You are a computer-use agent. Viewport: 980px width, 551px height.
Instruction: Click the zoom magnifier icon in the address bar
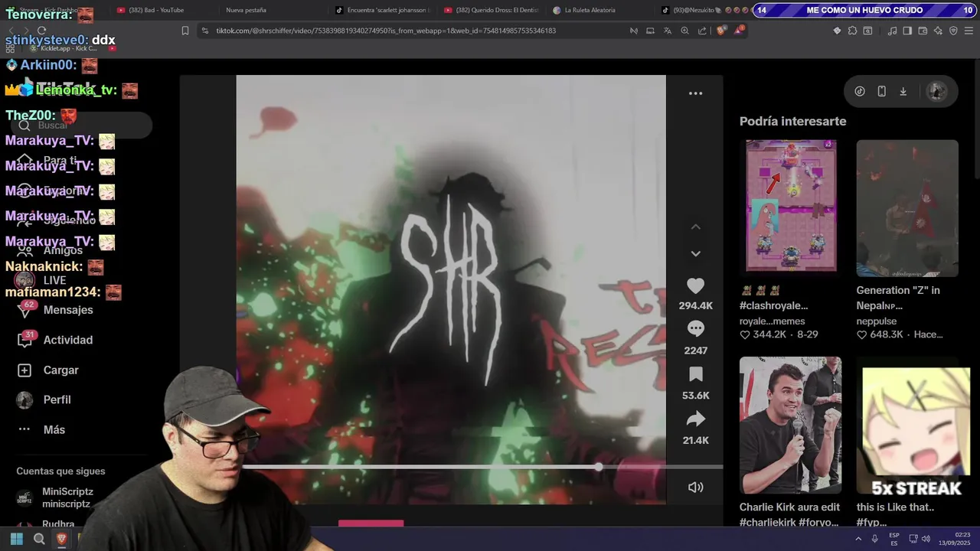pos(684,31)
